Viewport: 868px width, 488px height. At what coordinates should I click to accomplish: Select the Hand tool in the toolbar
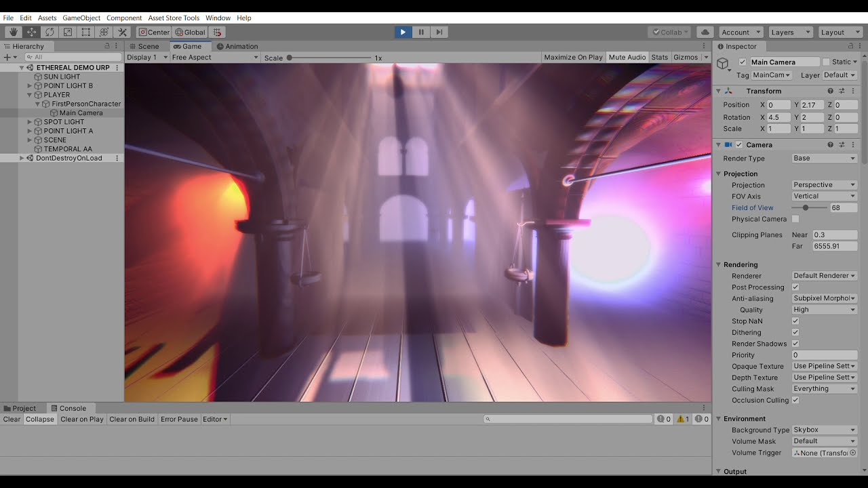pyautogui.click(x=13, y=32)
